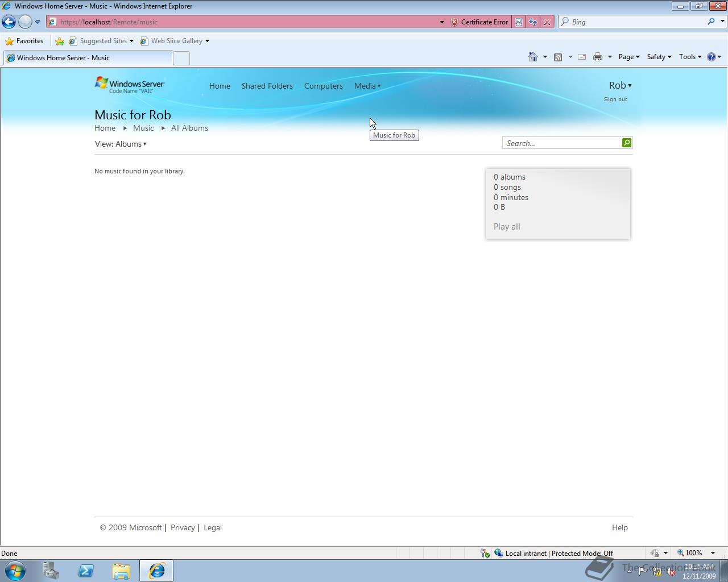Stop loading with the red X icon
Screen dimensions: 728x582
[547, 22]
